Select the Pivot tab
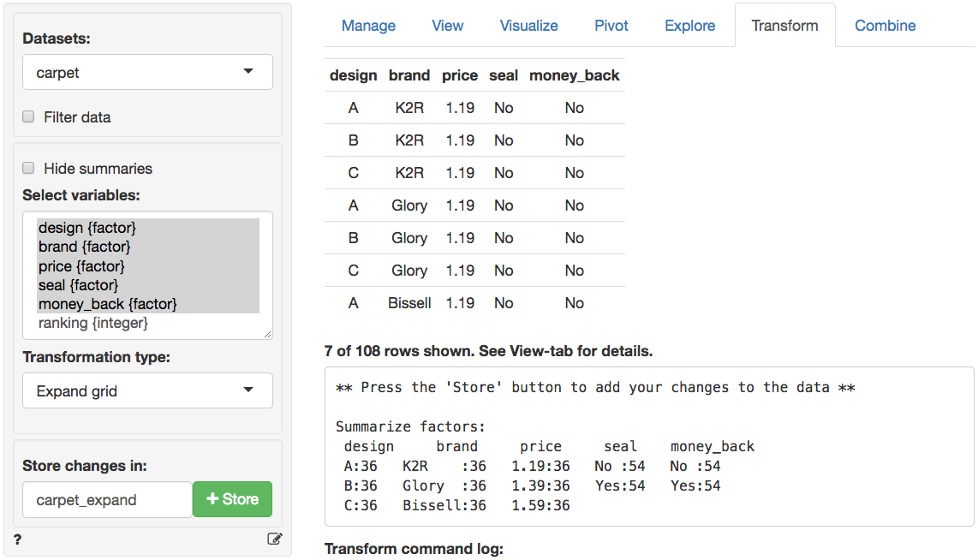 pos(611,26)
